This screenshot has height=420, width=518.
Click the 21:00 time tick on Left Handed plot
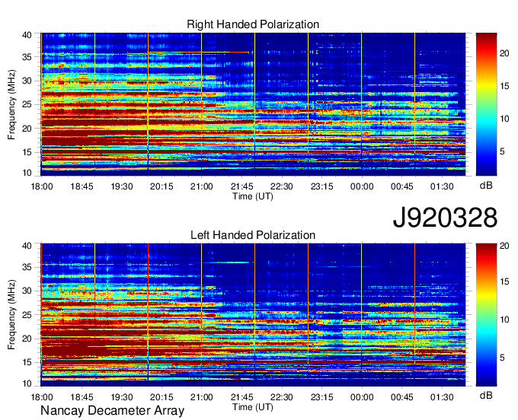tap(202, 397)
